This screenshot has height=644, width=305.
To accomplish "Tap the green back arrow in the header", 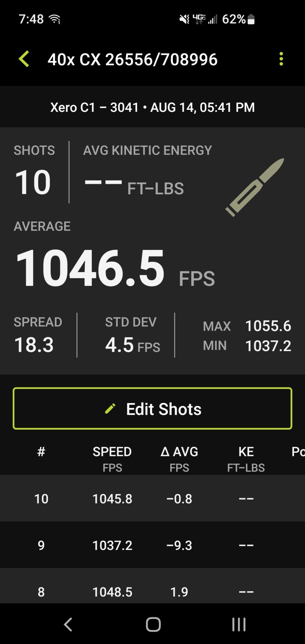I will pyautogui.click(x=24, y=59).
